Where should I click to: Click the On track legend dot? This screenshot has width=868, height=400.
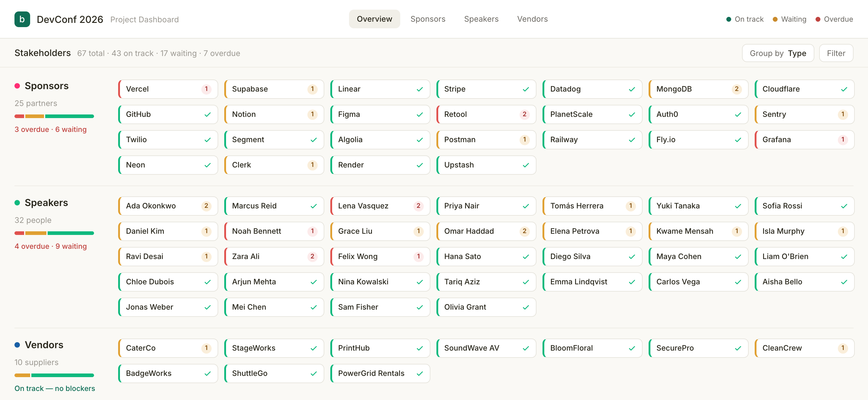tap(728, 19)
